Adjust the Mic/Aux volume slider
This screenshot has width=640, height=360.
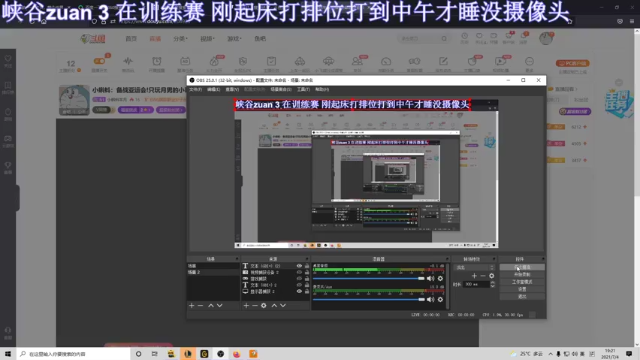pos(369,300)
